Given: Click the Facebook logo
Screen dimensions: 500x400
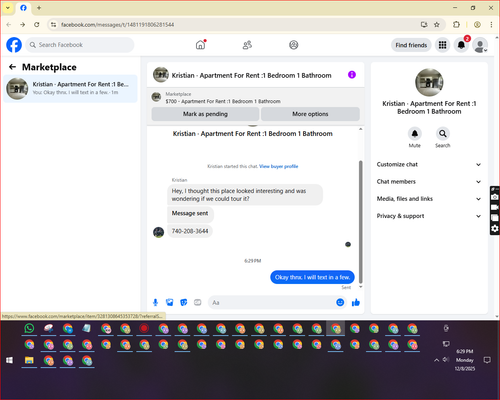Looking at the screenshot, I should (14, 45).
